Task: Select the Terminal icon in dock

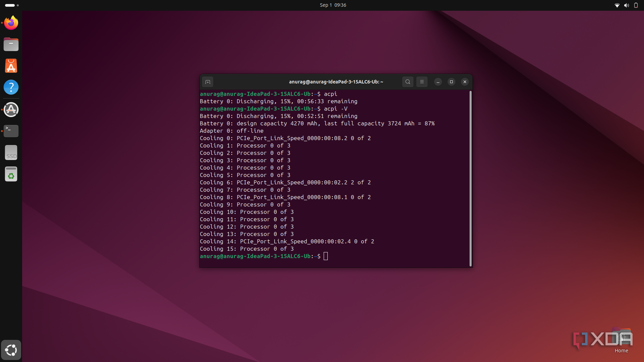Action: (x=11, y=131)
